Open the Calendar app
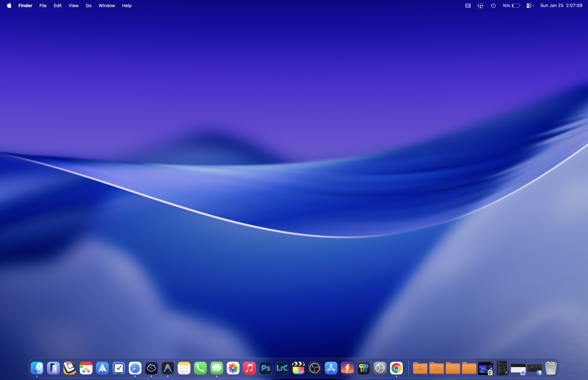Image resolution: width=588 pixels, height=380 pixels. click(x=86, y=368)
